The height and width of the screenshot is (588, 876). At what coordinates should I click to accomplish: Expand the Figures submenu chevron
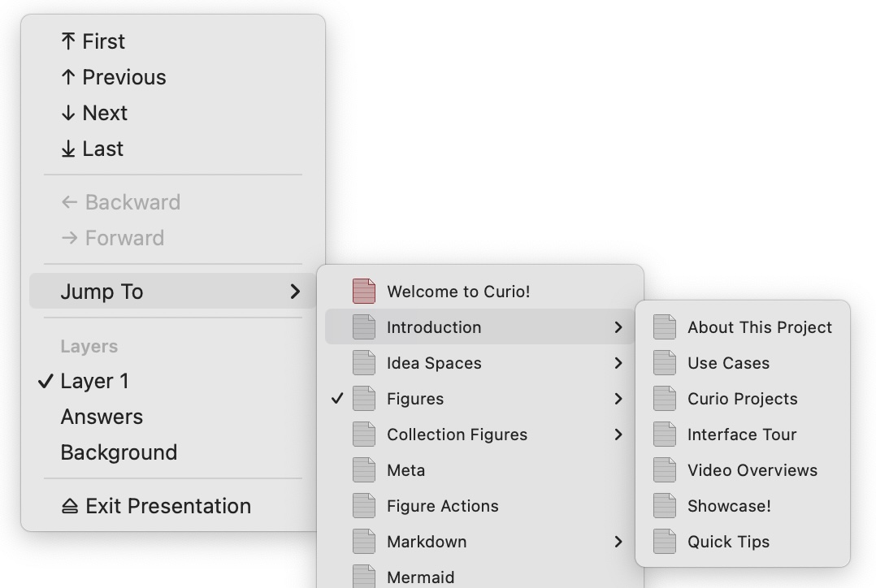click(618, 399)
